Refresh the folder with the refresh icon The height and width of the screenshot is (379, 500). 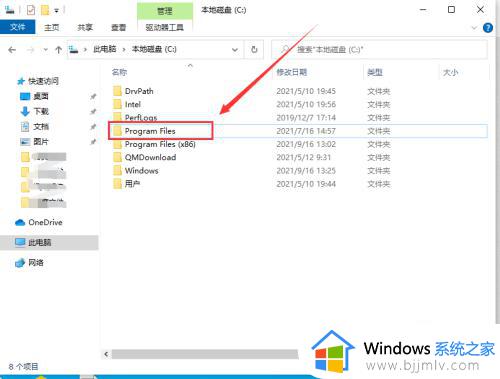point(254,50)
